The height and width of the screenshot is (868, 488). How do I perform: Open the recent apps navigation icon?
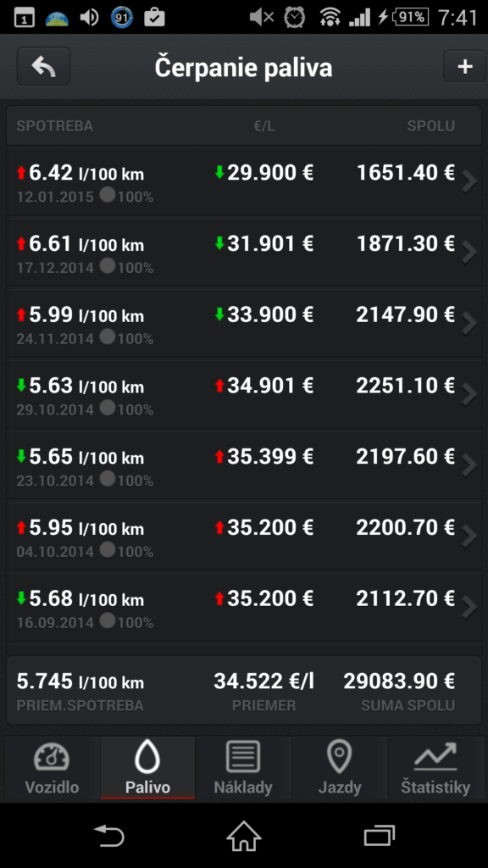coord(380,836)
